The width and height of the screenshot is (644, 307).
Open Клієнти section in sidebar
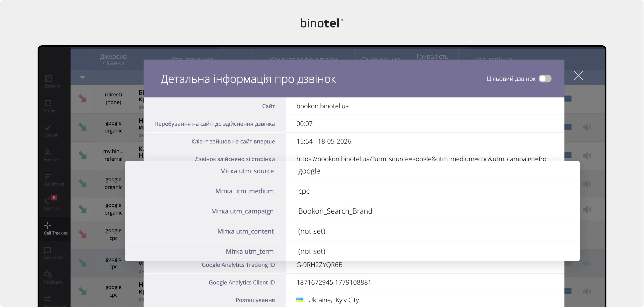coord(52,155)
